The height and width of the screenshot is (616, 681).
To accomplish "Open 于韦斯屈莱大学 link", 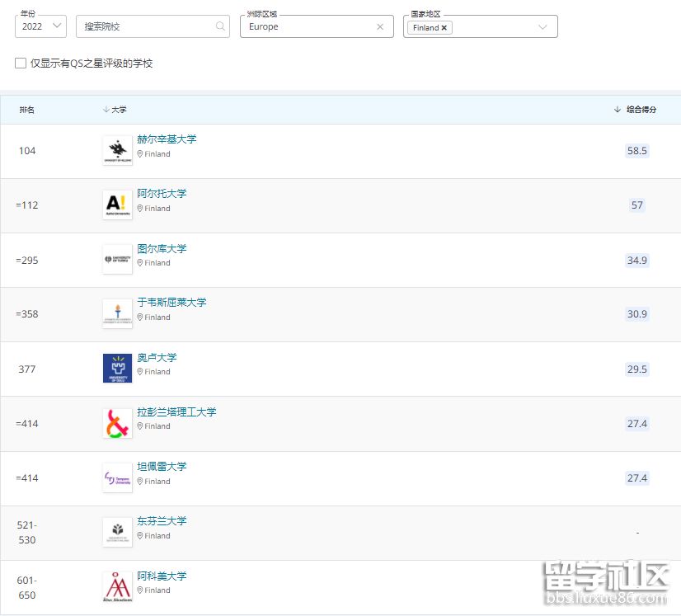I will point(171,303).
